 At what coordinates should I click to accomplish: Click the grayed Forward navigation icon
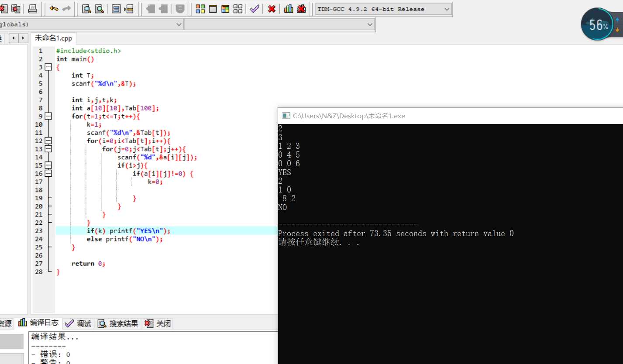163,9
